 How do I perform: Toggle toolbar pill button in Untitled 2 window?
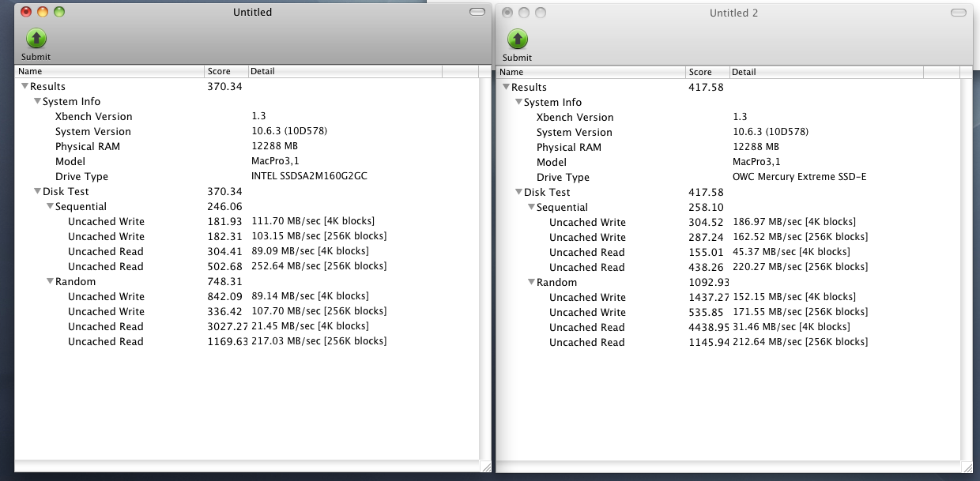(x=959, y=13)
